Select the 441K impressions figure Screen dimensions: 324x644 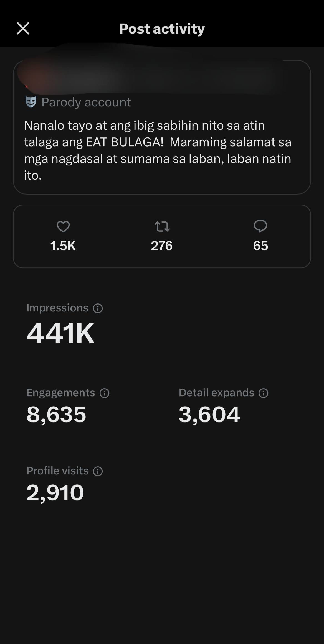coord(60,333)
